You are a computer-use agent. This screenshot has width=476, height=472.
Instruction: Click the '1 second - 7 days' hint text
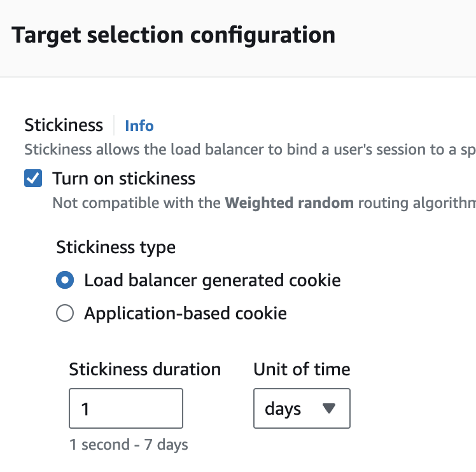(x=129, y=445)
